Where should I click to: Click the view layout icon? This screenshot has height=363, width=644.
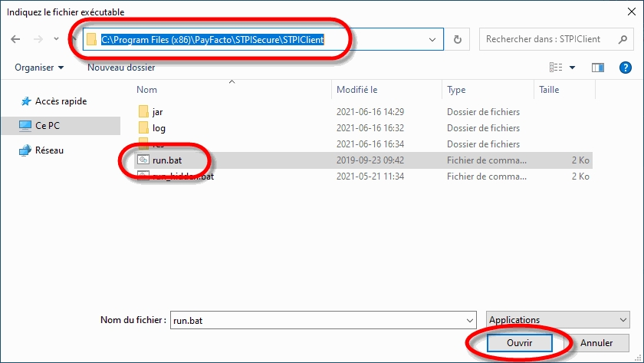[556, 68]
